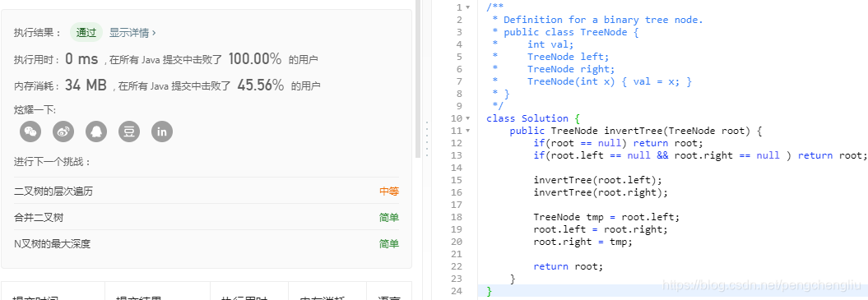Open challenge N叉树的最大深度
The height and width of the screenshot is (300, 868).
(52, 243)
